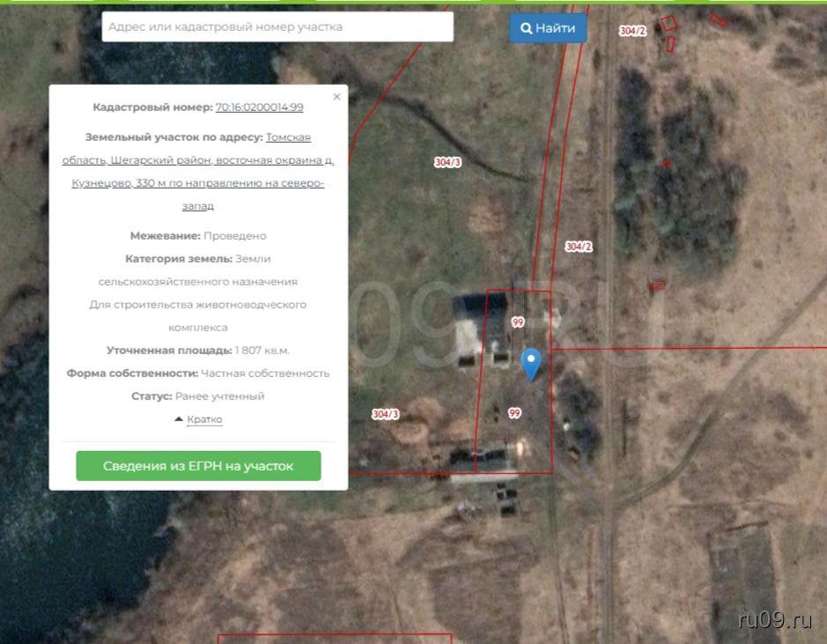The image size is (827, 644).
Task: Click the address or cadastral number search field
Action: pos(277,27)
